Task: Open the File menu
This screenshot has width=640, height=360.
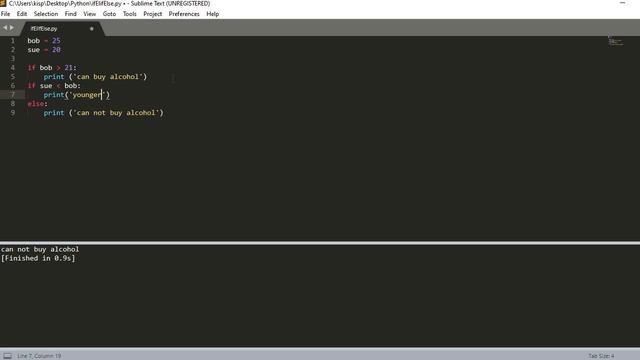Action: tap(5, 14)
